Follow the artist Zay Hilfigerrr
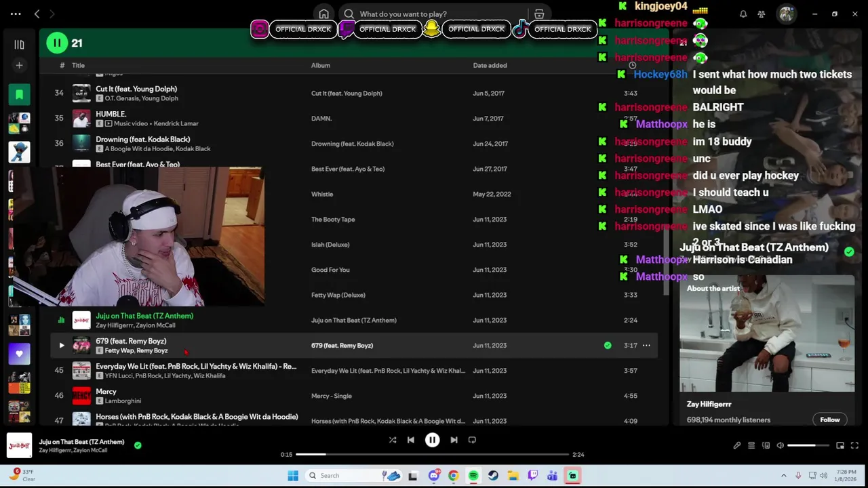This screenshot has width=868, height=488. pos(830,420)
